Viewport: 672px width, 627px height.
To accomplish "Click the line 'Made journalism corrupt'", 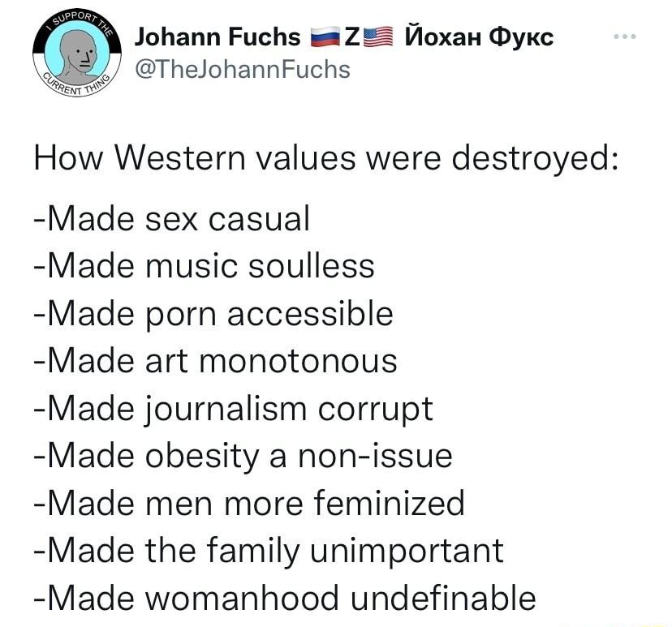I will click(x=234, y=408).
